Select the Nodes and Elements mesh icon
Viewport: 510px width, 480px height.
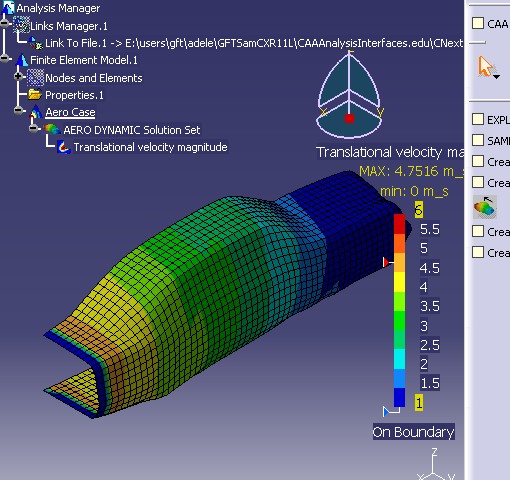[35, 78]
